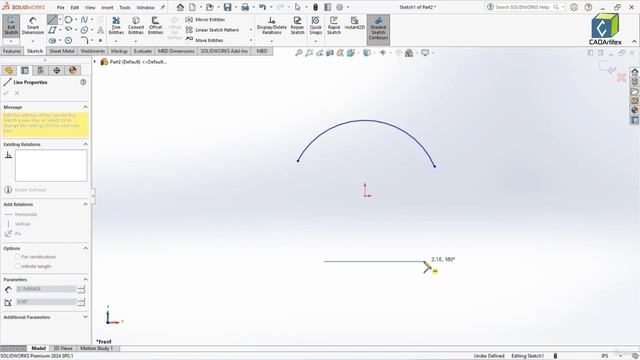This screenshot has width=640, height=360.
Task: Click the Exit Sketch button
Action: (x=11, y=26)
